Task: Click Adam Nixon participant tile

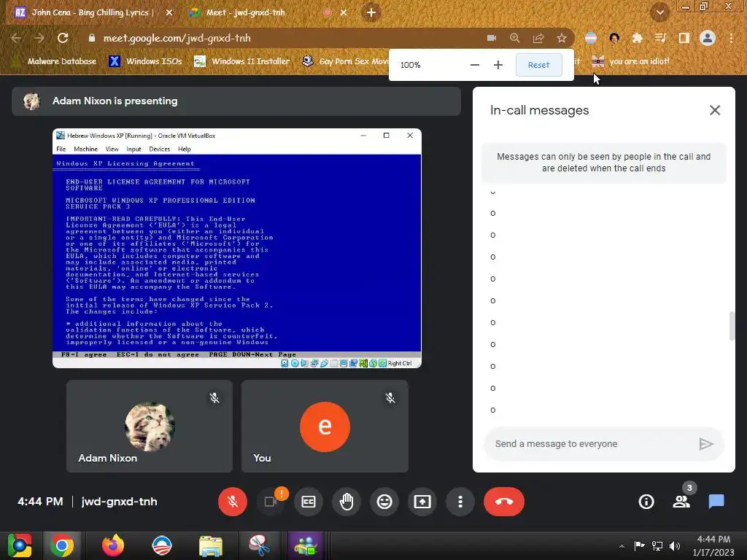Action: pos(149,426)
